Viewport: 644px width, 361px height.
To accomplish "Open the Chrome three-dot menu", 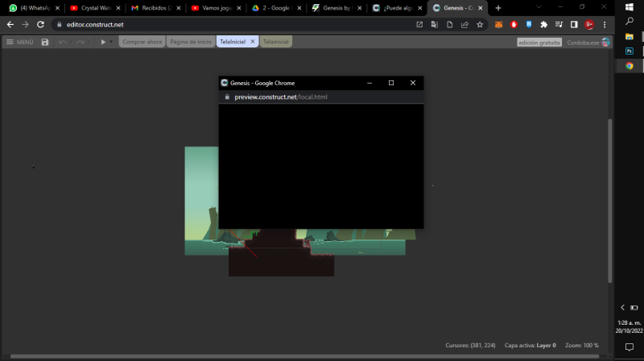I will (605, 25).
